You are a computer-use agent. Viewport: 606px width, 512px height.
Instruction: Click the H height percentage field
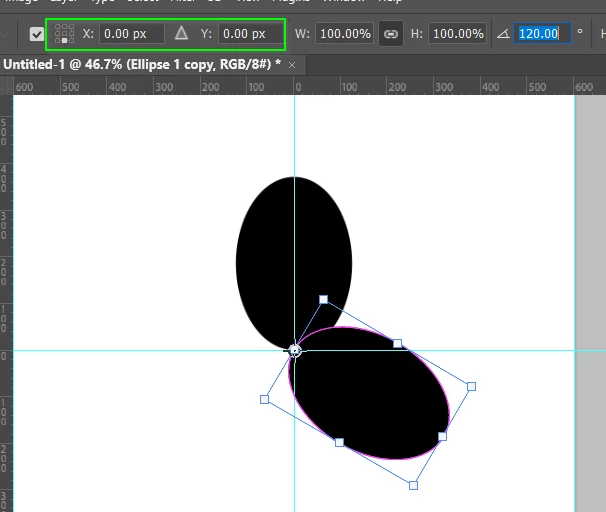pos(458,34)
